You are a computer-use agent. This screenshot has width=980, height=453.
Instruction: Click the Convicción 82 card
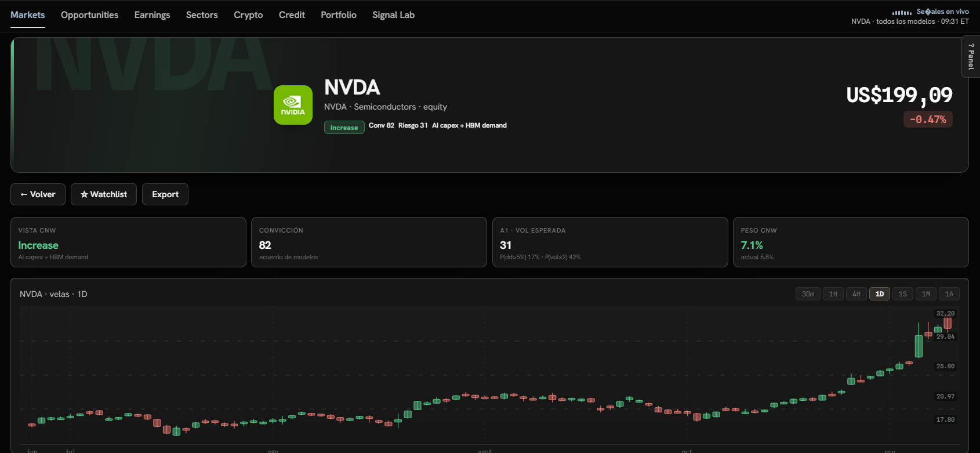[x=369, y=242]
